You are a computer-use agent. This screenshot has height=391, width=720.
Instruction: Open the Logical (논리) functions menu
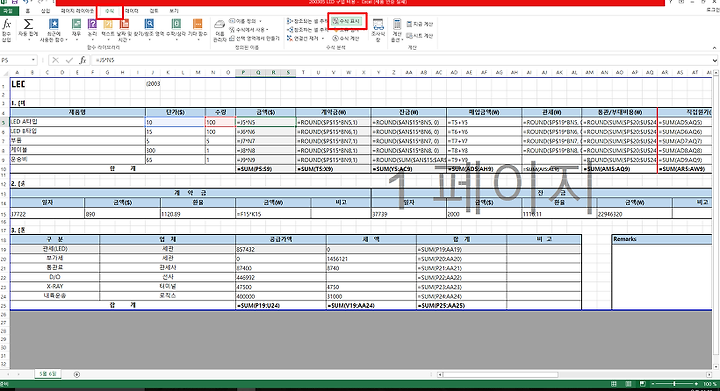click(x=92, y=30)
